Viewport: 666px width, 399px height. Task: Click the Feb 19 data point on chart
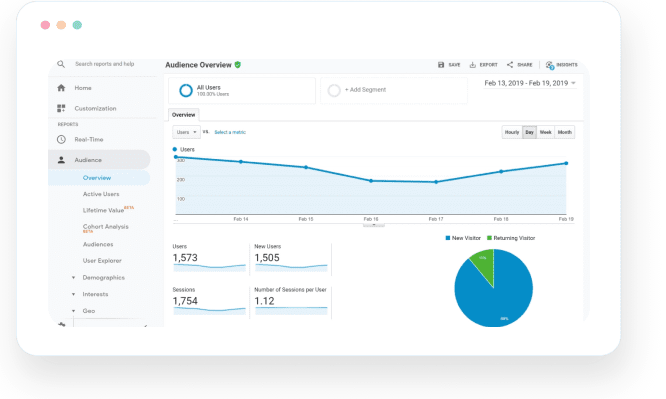pyautogui.click(x=566, y=164)
